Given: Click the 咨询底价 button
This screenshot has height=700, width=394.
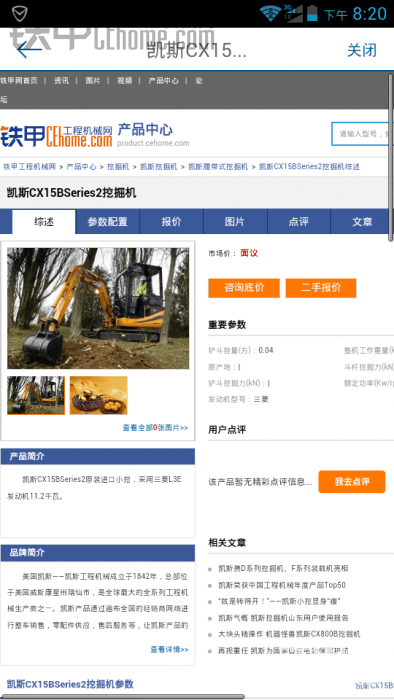Looking at the screenshot, I should [x=244, y=288].
